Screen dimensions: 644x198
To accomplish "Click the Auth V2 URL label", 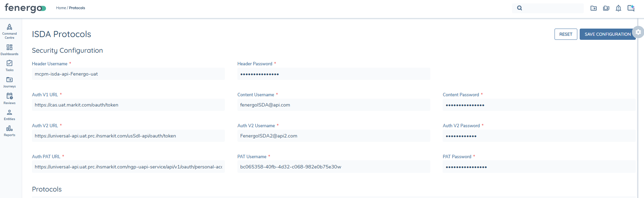I will point(45,126).
